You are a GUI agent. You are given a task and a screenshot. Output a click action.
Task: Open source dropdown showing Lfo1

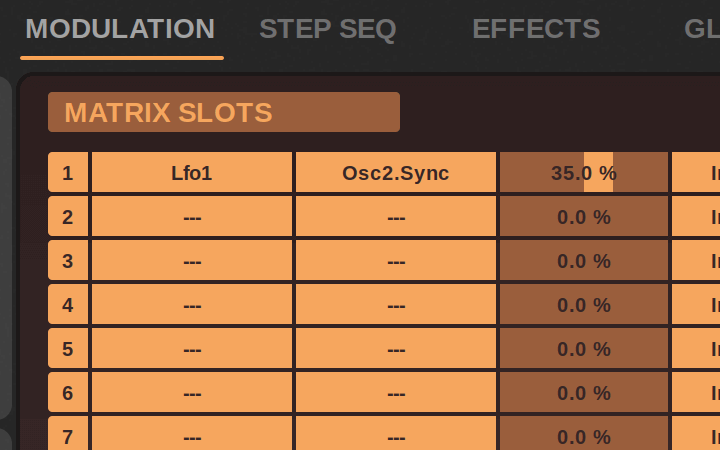[192, 173]
